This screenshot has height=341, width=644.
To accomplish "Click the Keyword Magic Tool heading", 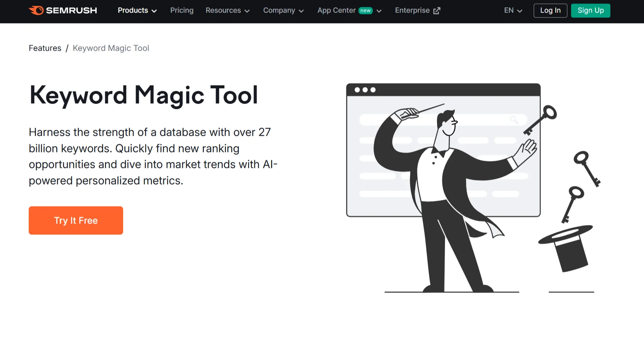I will 144,95.
